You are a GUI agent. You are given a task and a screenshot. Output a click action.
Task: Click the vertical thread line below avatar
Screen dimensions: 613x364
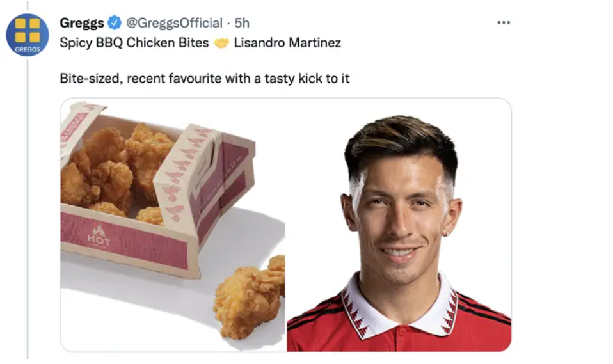coord(28,207)
